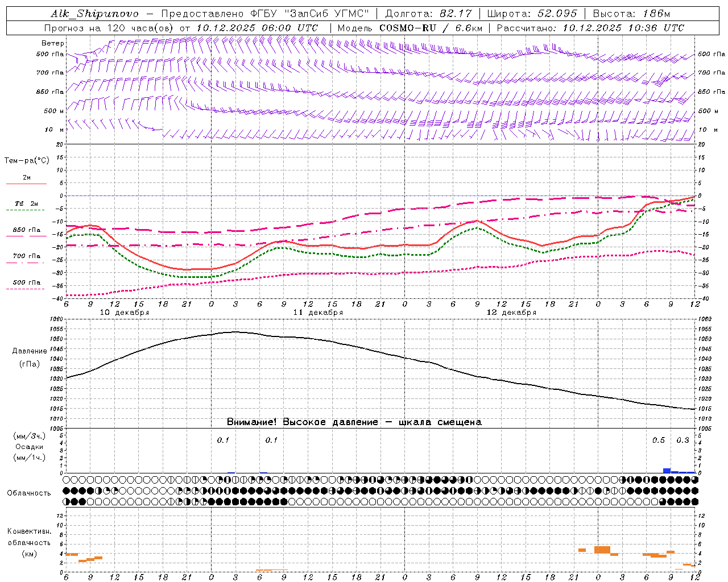Image resolution: width=728 pixels, height=582 pixels.
Task: Click the 'Ветер' wind panel label
Action: point(53,43)
